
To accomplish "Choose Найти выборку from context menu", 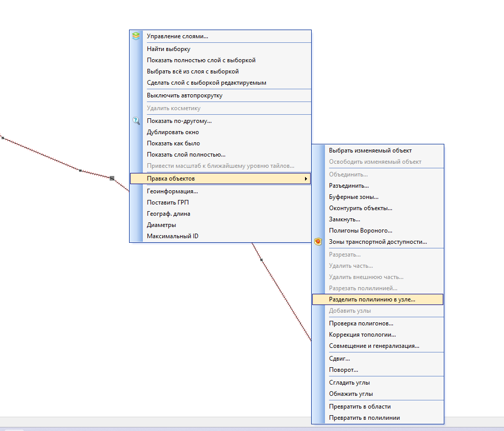I will pos(168,49).
